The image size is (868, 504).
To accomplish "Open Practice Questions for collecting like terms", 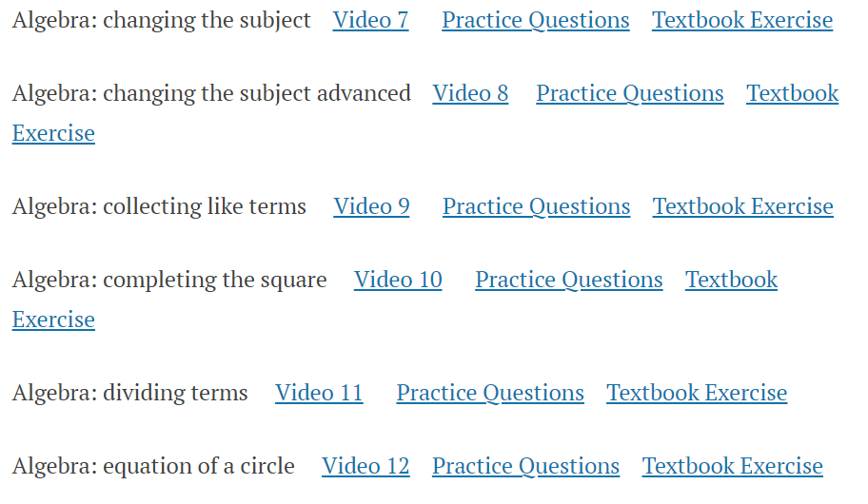I will coord(536,207).
